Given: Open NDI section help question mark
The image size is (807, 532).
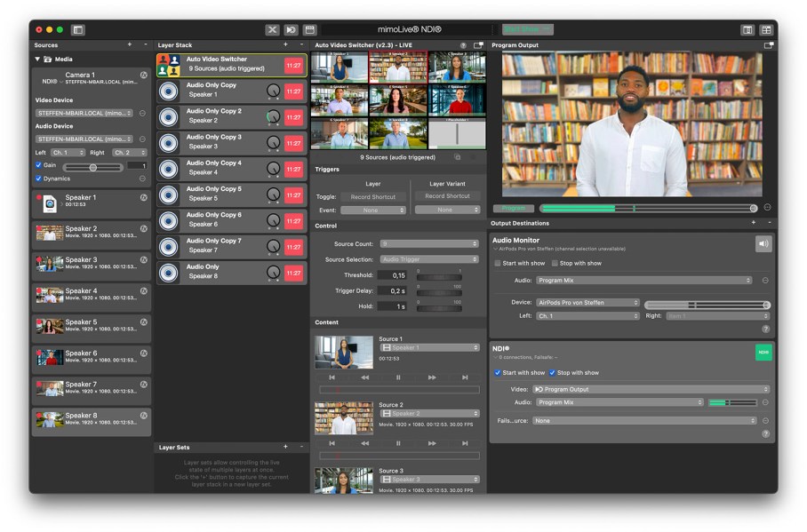Looking at the screenshot, I should click(x=766, y=433).
